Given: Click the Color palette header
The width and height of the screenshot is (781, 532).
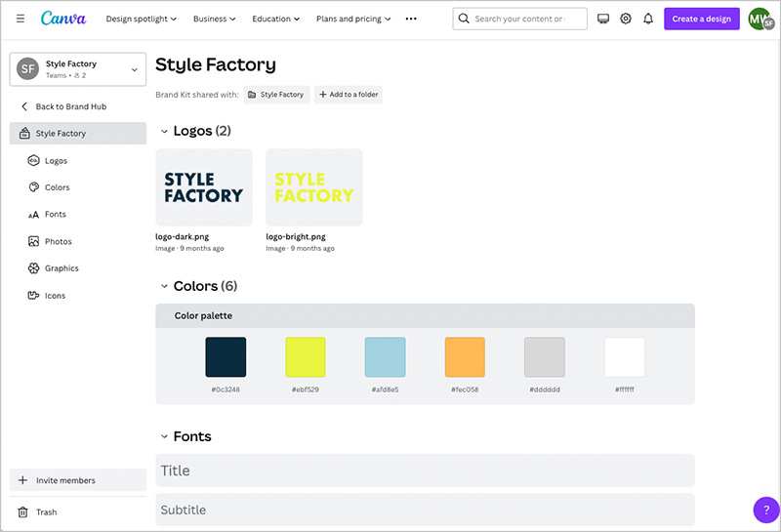Looking at the screenshot, I should [425, 316].
